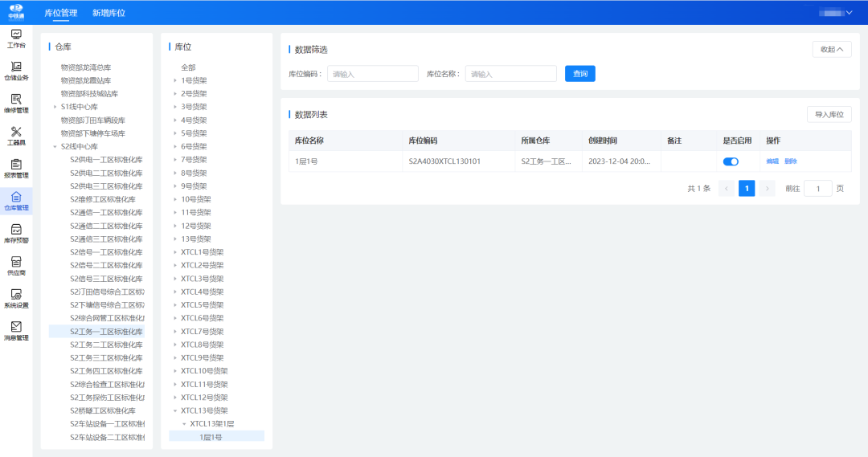
Task: Open the 工作台 sidebar icon
Action: (x=16, y=39)
